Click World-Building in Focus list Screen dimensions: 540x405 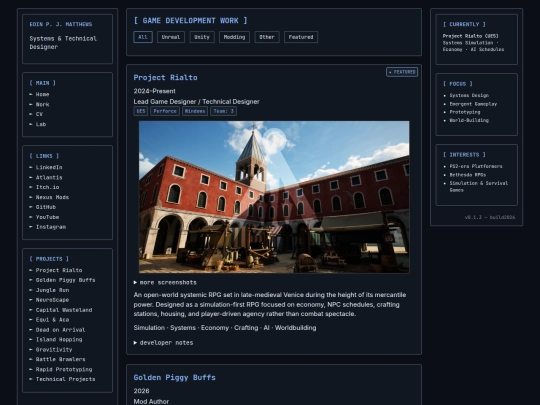(469, 120)
